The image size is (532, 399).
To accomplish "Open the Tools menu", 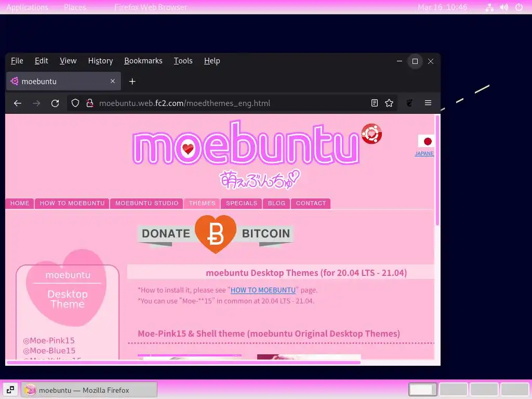I will coord(183,61).
